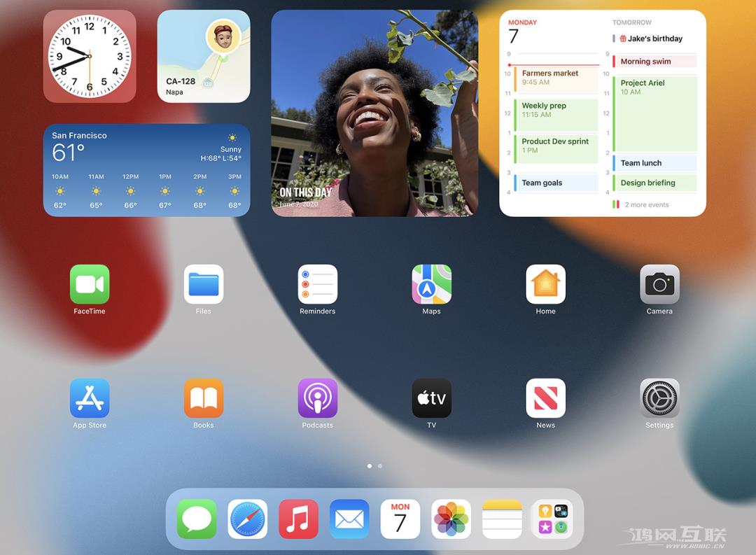Open Settings

click(x=659, y=398)
